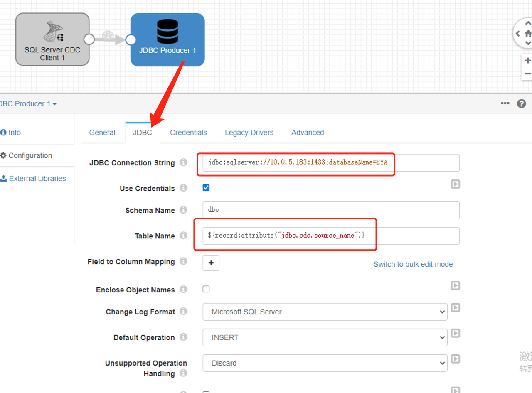Open the three-dot more options menu
The width and height of the screenshot is (532, 393).
[x=505, y=103]
